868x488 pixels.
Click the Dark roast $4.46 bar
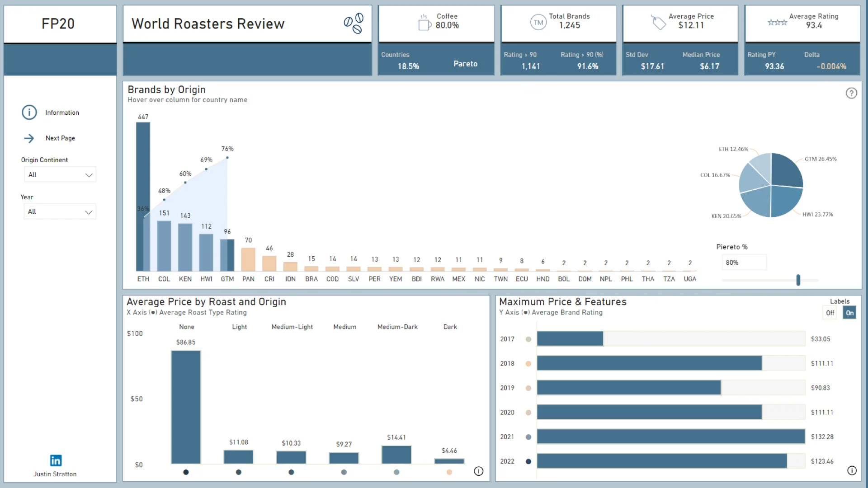[x=449, y=461]
